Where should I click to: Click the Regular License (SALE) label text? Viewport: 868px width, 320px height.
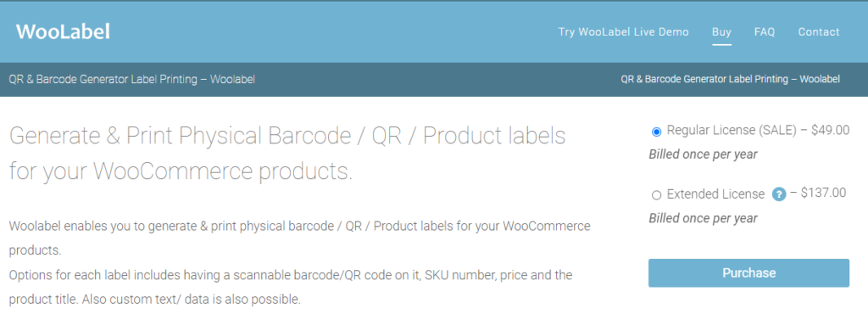pyautogui.click(x=732, y=131)
